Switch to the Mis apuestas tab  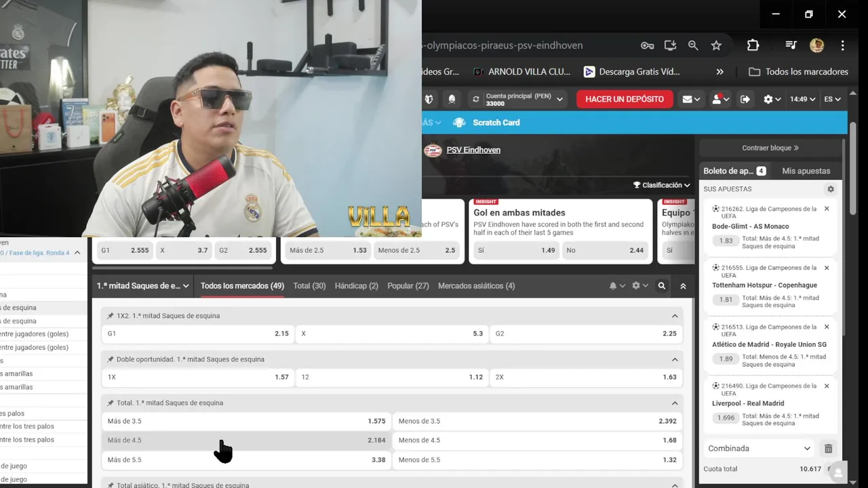(x=806, y=171)
